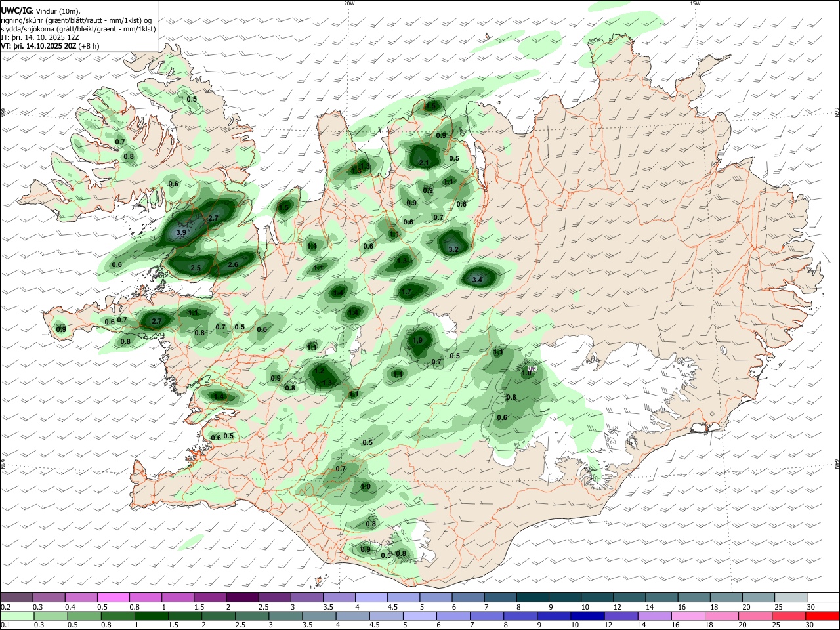Click the 66N latitude label on right edge

(837, 112)
